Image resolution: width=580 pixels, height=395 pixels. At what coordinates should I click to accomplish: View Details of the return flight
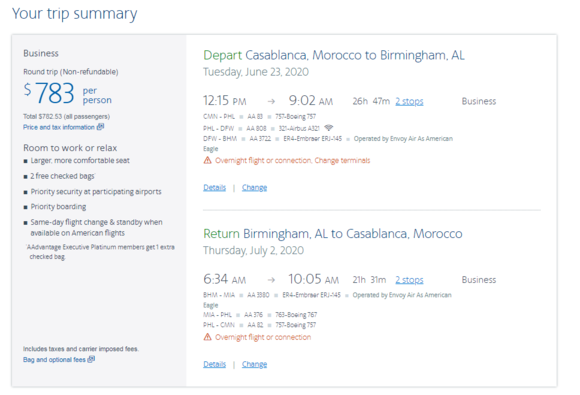pyautogui.click(x=215, y=364)
